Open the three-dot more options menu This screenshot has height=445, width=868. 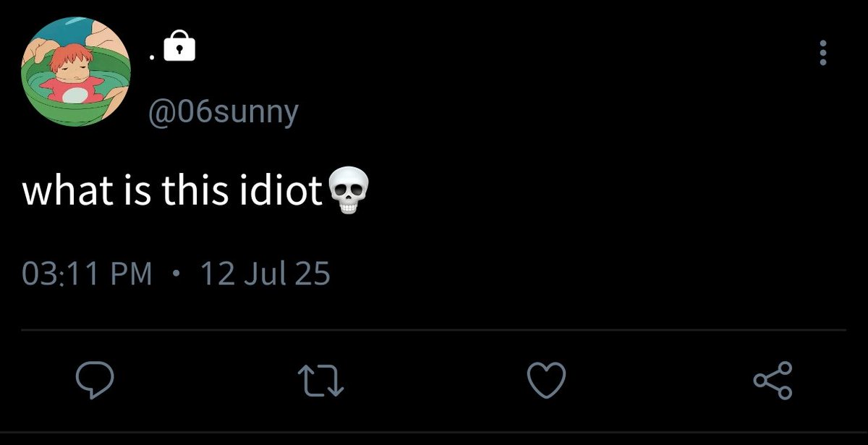(822, 54)
